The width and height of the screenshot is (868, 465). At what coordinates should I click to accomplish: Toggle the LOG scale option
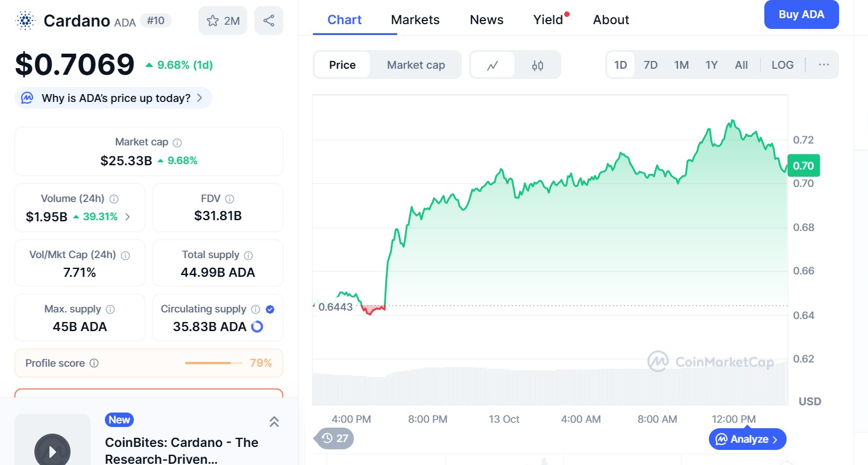(x=782, y=65)
